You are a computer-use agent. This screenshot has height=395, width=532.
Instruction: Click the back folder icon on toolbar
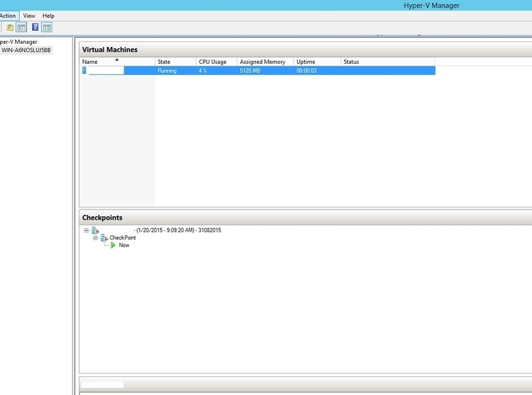[10, 28]
